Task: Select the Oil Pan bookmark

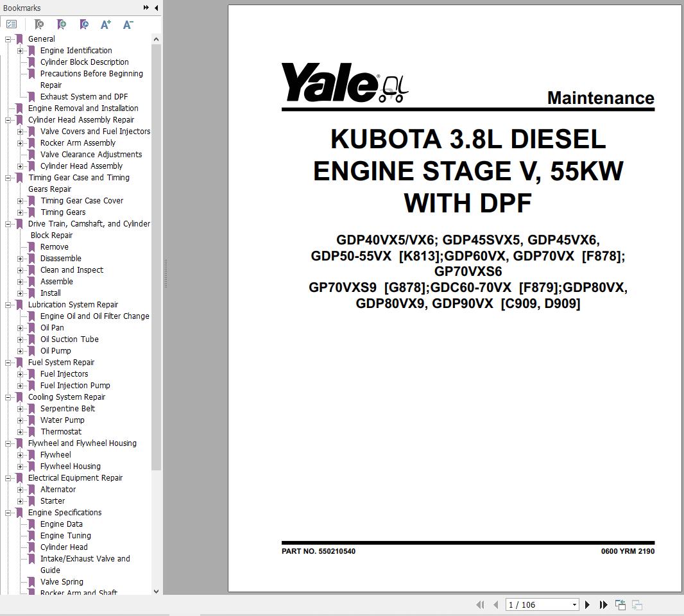Action: (x=52, y=328)
